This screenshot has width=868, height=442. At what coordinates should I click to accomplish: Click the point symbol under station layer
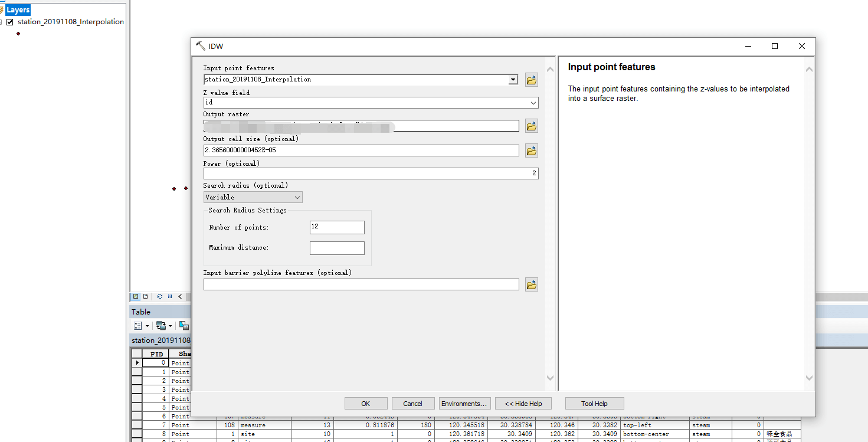tap(18, 34)
